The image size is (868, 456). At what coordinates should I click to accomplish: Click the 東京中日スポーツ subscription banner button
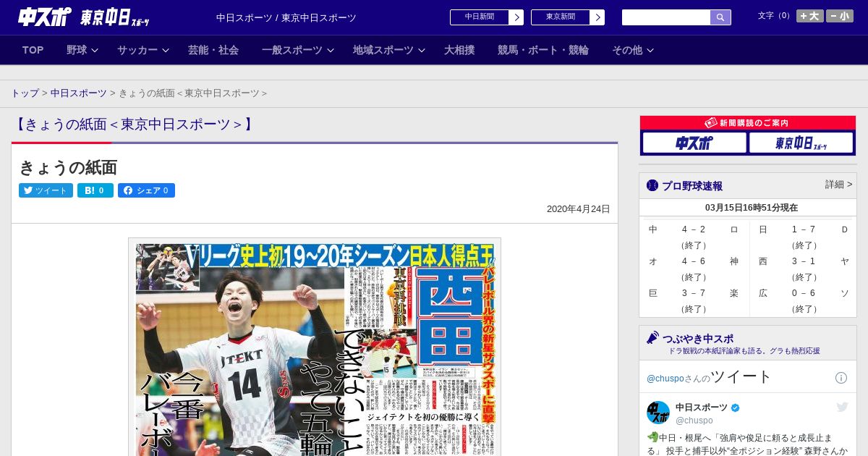tap(801, 143)
